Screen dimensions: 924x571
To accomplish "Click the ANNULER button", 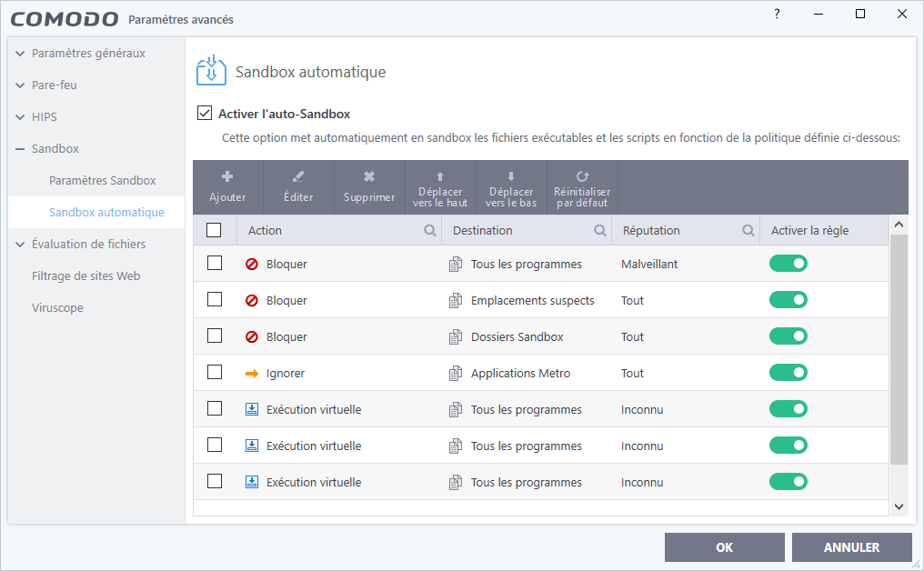I will pos(851,547).
